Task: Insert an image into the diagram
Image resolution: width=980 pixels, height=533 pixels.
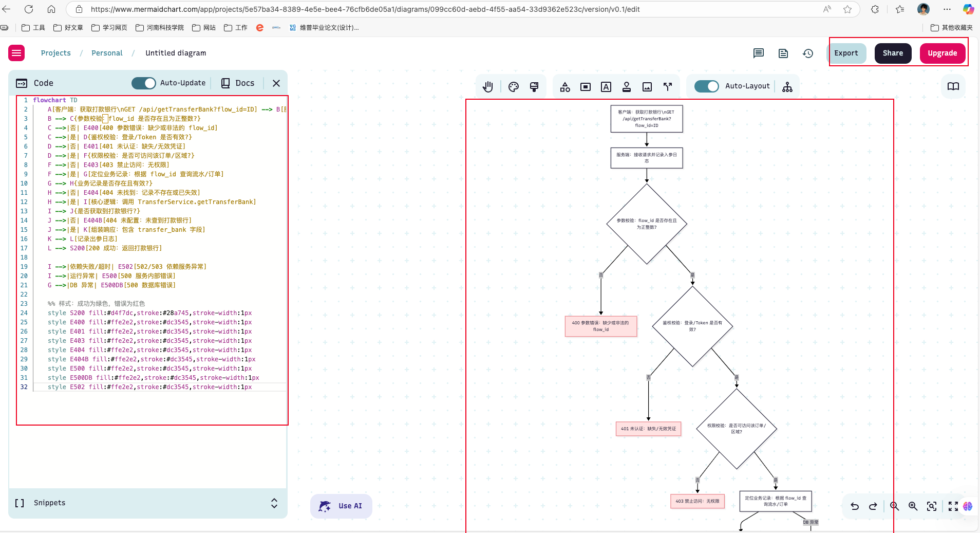Action: (647, 87)
